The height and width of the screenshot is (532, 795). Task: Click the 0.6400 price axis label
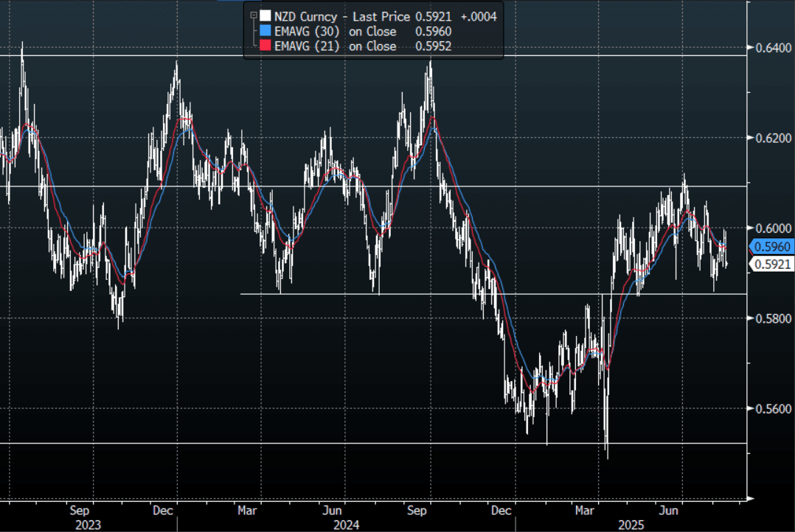(x=768, y=48)
